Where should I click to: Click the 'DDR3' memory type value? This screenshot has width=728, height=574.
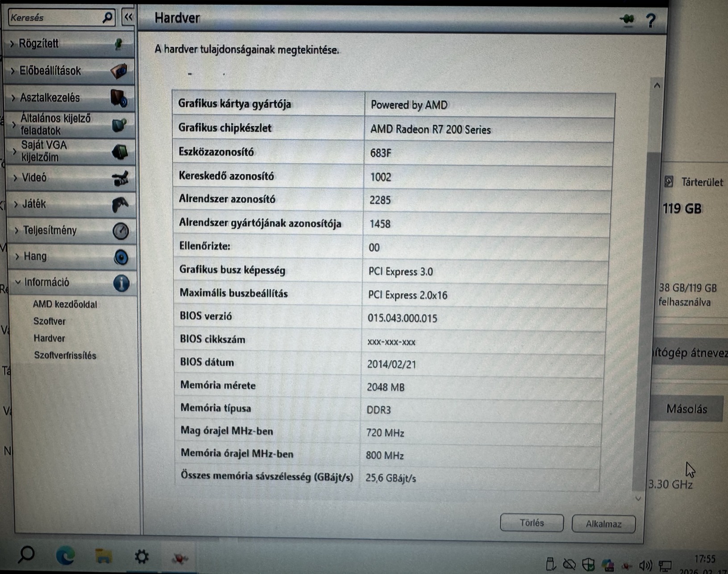(x=379, y=410)
